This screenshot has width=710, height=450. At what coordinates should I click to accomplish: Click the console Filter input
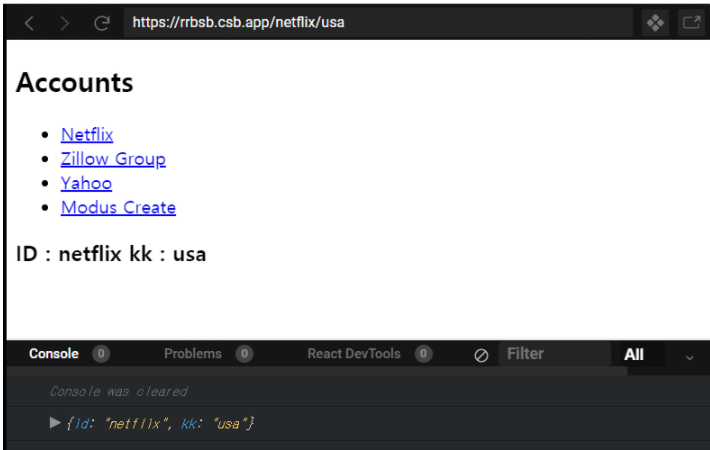(554, 354)
